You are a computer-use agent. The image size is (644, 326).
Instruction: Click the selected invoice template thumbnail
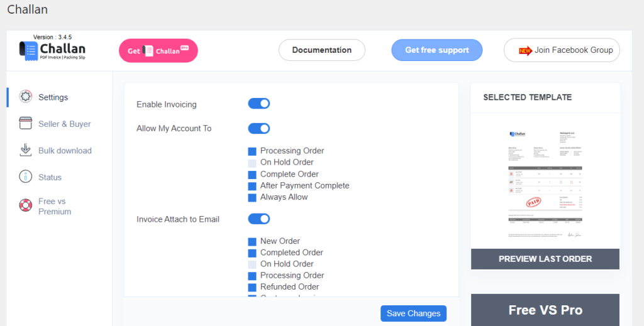pyautogui.click(x=545, y=183)
